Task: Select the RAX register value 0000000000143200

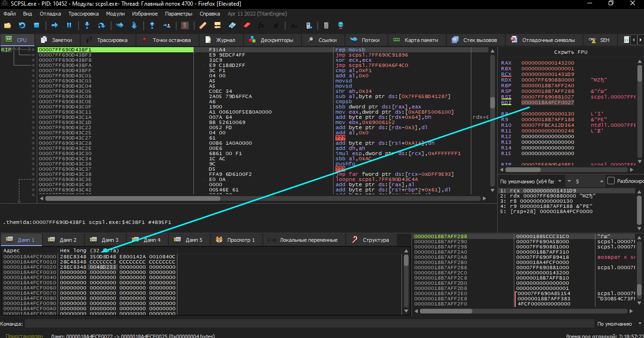Action: click(548, 63)
